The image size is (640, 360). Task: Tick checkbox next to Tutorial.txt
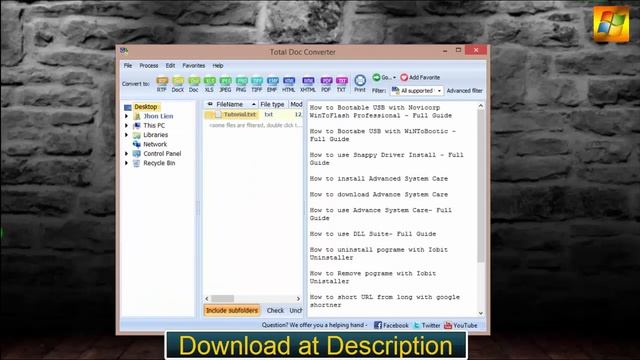pyautogui.click(x=210, y=115)
